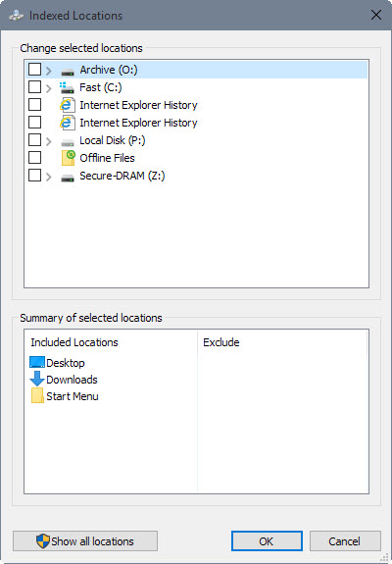This screenshot has height=564, width=392.
Task: Expand the Local Disk (P:) node
Action: point(49,141)
